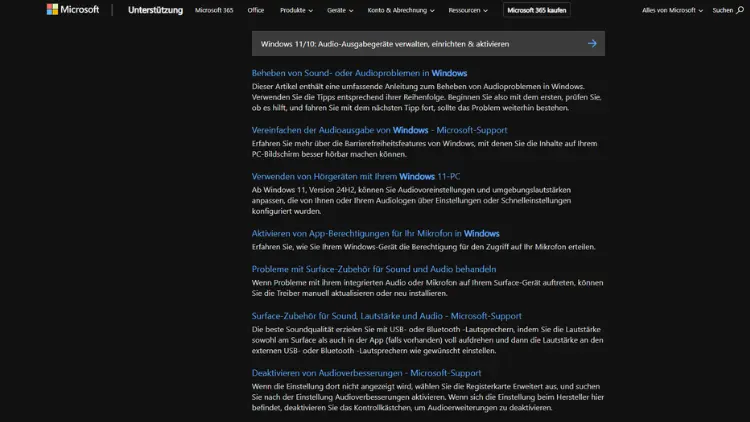Click the Suchen search label

click(722, 10)
